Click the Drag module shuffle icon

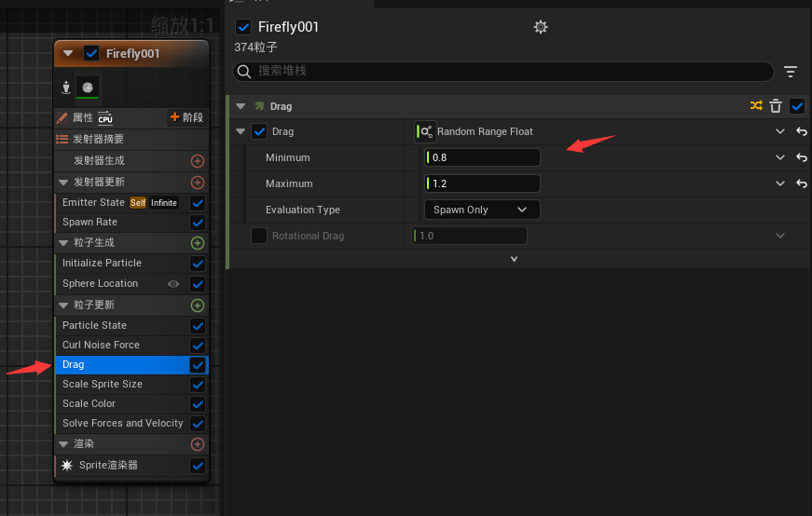[x=756, y=106]
